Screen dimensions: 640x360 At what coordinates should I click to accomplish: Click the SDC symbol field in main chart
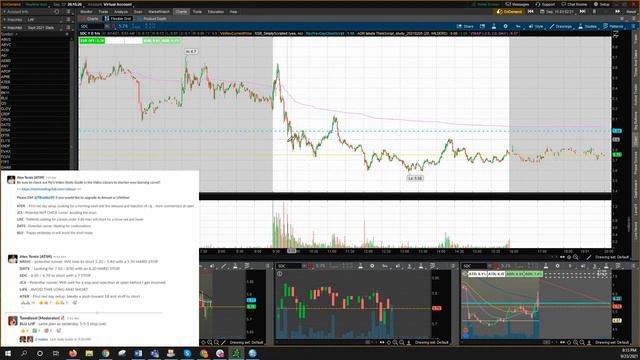92,26
